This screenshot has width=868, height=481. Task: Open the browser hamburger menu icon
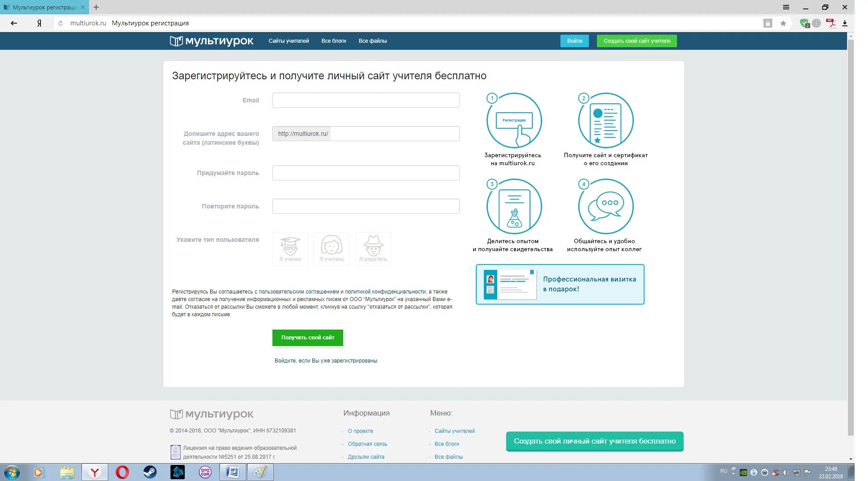pyautogui.click(x=786, y=7)
